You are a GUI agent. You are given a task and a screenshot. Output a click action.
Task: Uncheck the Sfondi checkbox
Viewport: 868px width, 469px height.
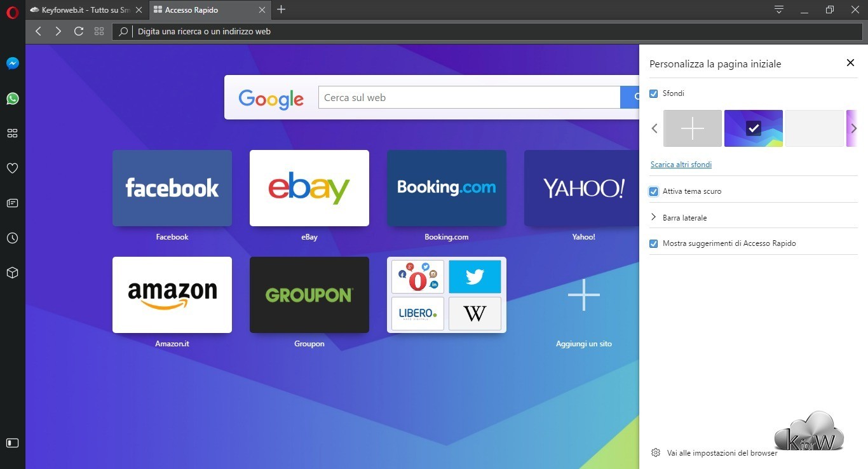click(654, 93)
